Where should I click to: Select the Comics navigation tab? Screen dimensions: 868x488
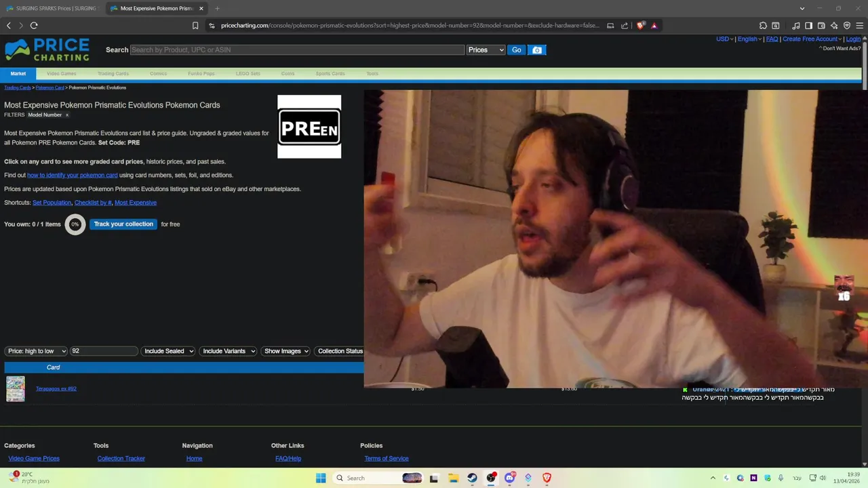pyautogui.click(x=158, y=74)
